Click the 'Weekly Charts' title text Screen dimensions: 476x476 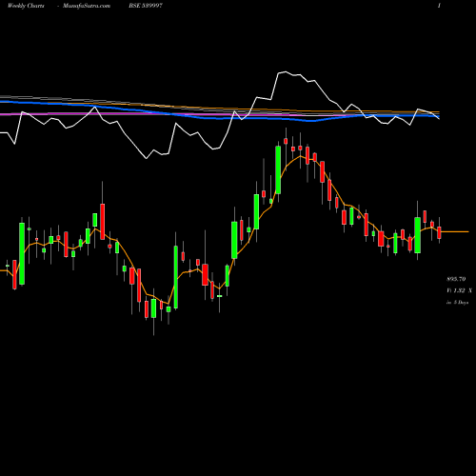26,6
